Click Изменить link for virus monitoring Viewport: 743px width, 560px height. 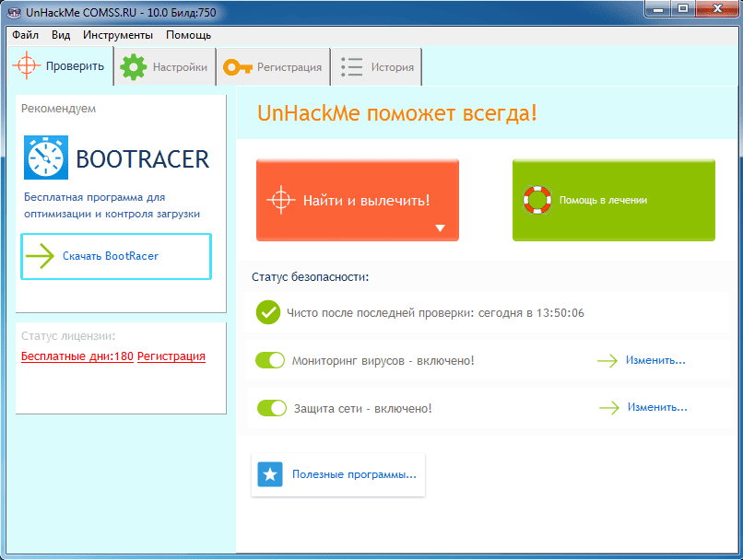click(655, 360)
